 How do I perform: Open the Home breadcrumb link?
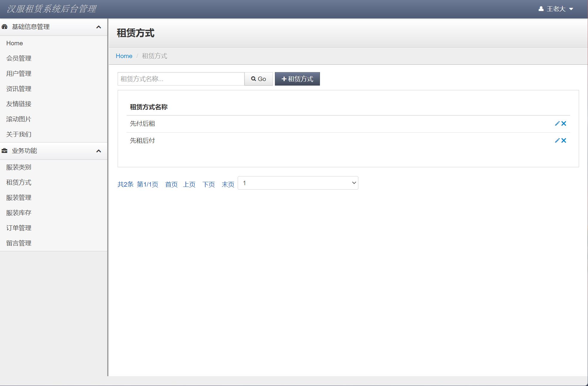[124, 56]
